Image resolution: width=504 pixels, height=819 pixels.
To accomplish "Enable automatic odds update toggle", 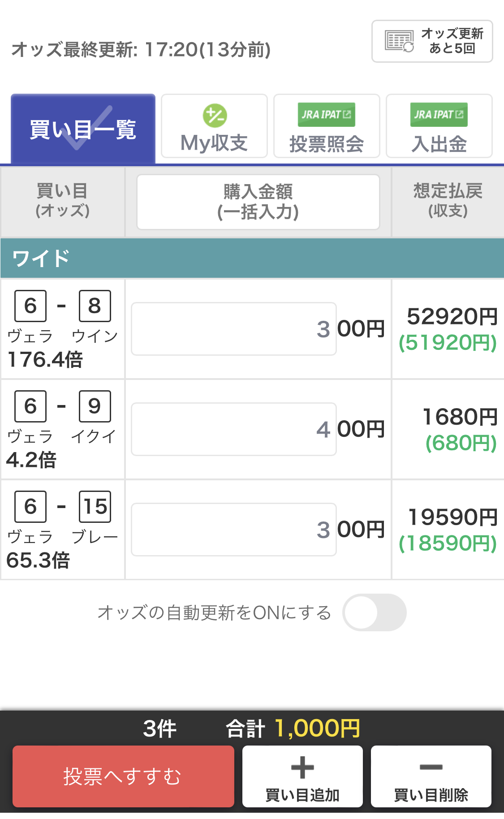I will tap(374, 612).
